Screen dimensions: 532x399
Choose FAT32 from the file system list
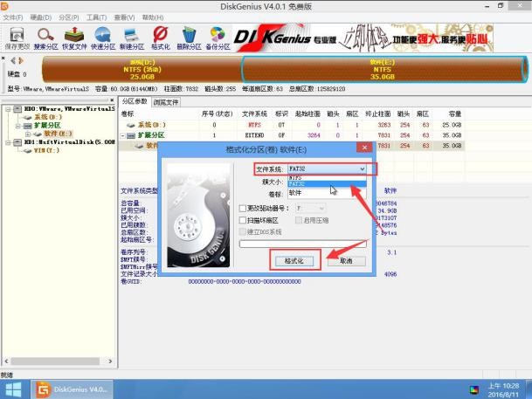[327, 183]
